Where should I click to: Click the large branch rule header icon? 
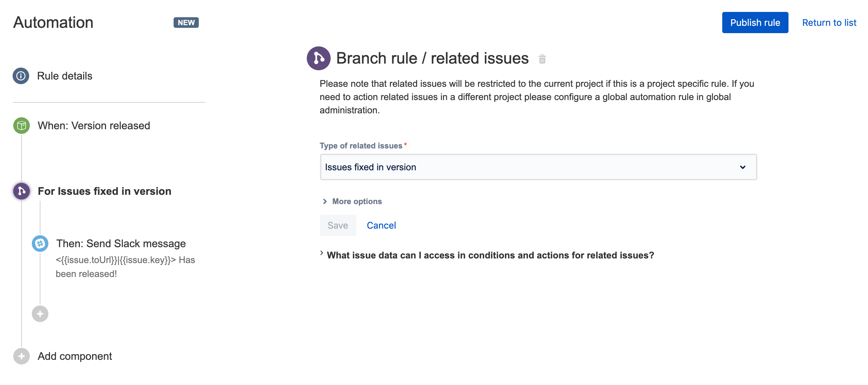[x=318, y=58]
